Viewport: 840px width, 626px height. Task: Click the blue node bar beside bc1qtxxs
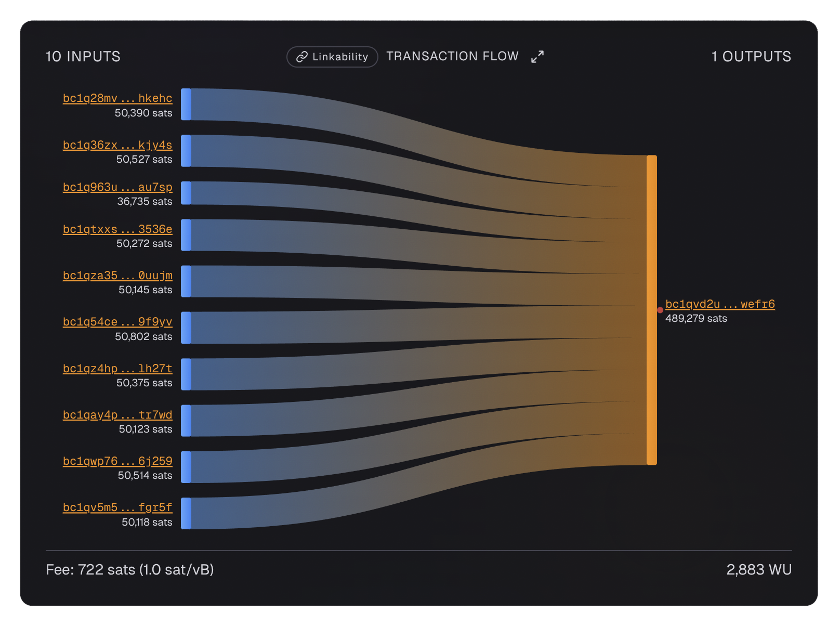click(x=186, y=235)
